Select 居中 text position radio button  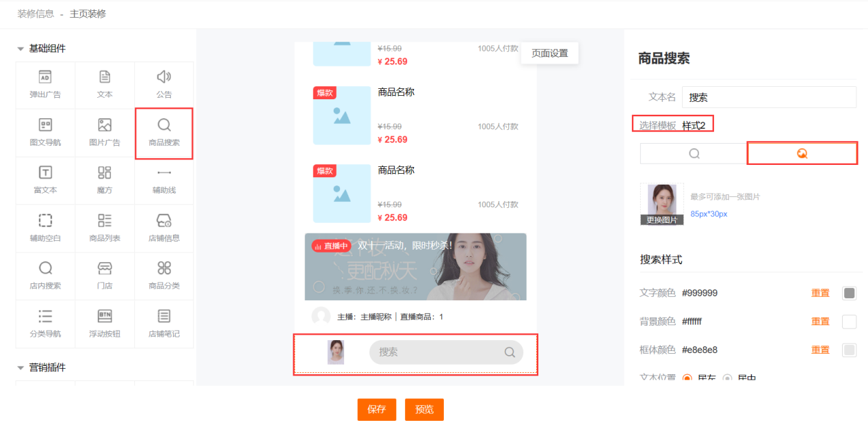(x=727, y=378)
